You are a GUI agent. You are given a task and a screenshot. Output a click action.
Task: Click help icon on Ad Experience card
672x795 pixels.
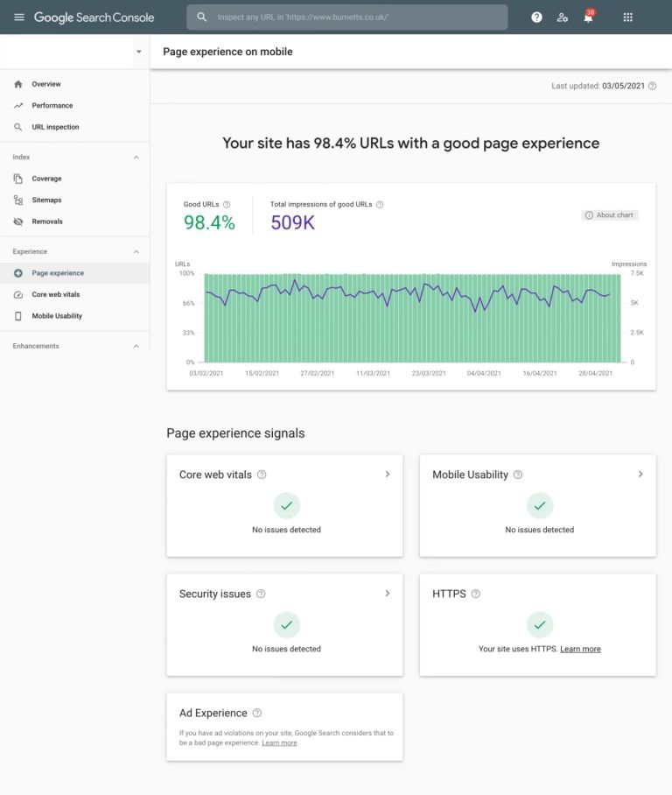point(257,713)
